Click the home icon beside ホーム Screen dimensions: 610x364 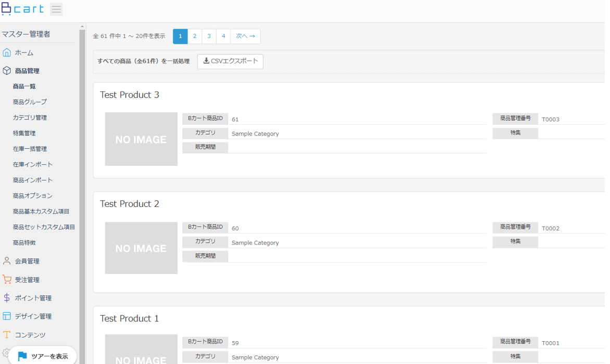pos(7,53)
